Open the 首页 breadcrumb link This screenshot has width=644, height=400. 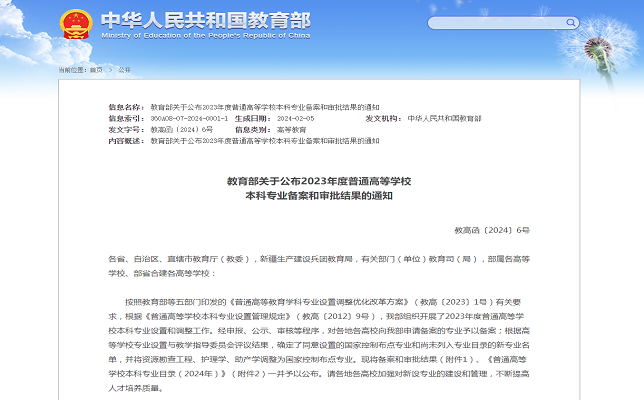coord(96,70)
